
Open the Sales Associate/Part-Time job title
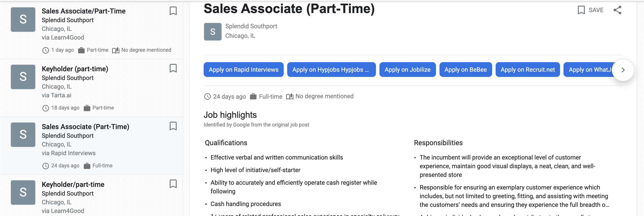[84, 11]
